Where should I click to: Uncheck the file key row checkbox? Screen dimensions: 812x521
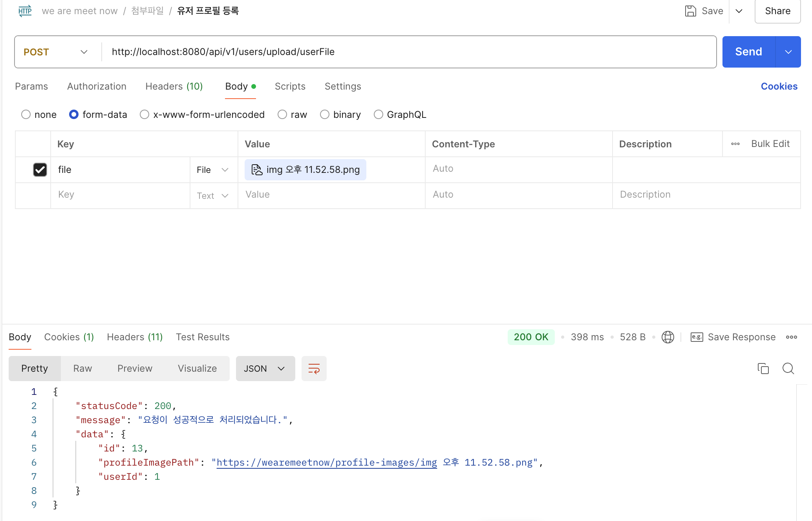point(40,170)
